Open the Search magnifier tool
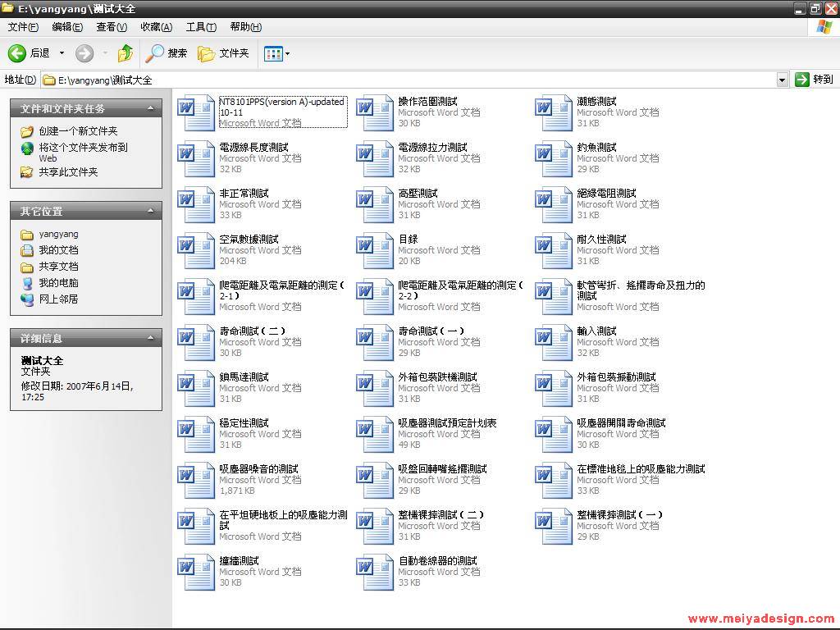This screenshot has height=630, width=840. 155,53
